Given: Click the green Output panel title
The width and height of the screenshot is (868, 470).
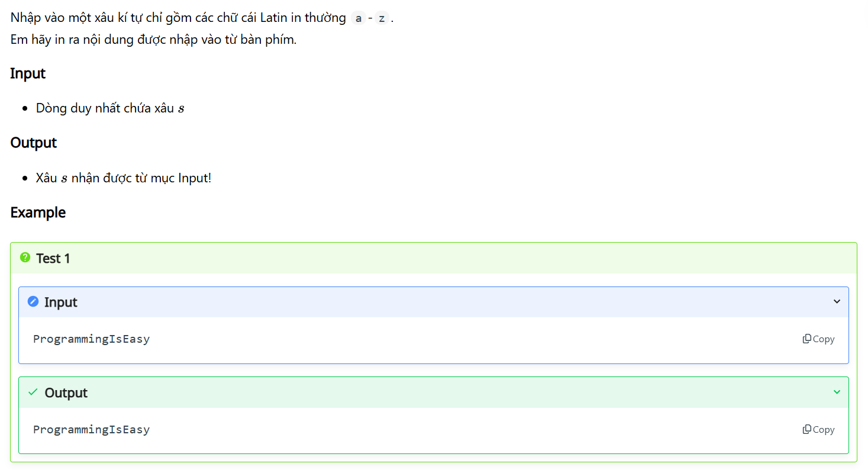Looking at the screenshot, I should tap(66, 392).
